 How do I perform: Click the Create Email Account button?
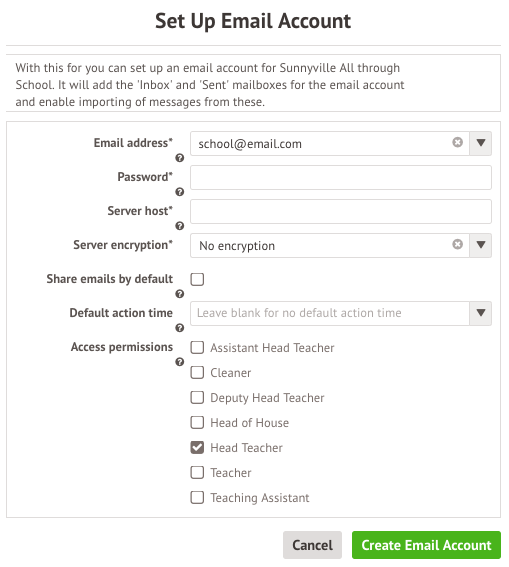(426, 545)
